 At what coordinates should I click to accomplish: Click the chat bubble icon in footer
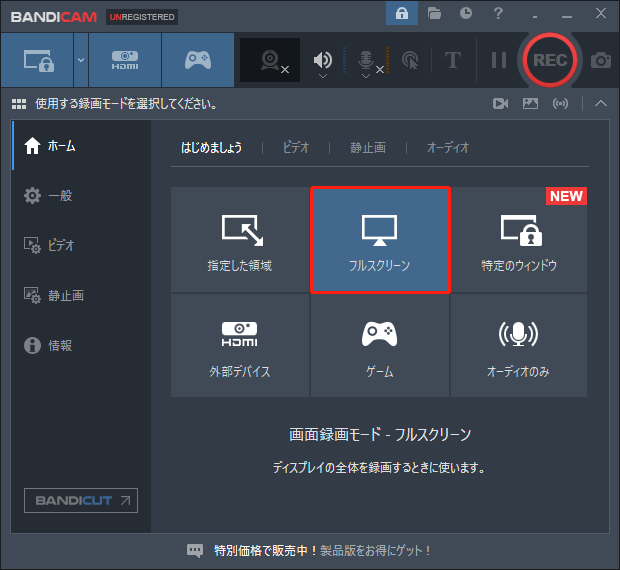click(195, 550)
